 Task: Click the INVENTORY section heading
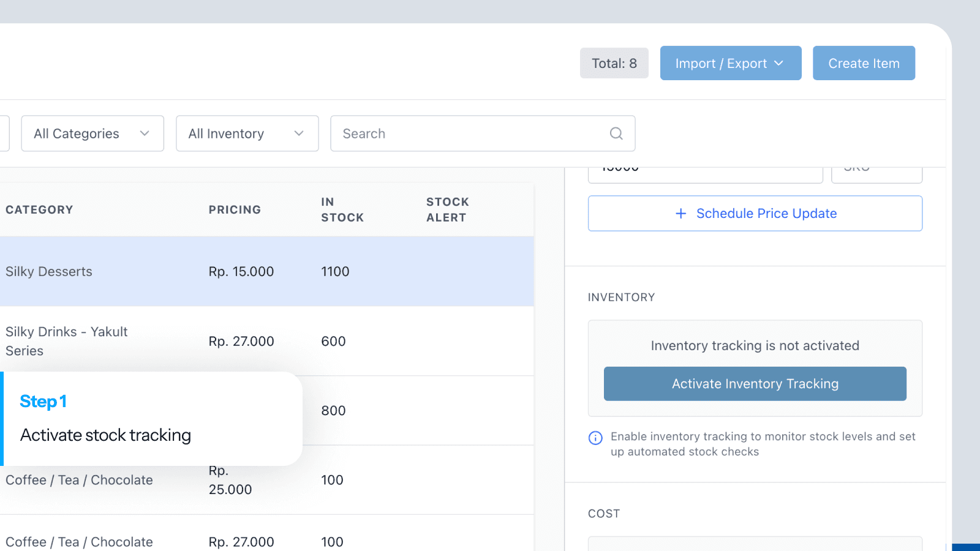tap(621, 297)
